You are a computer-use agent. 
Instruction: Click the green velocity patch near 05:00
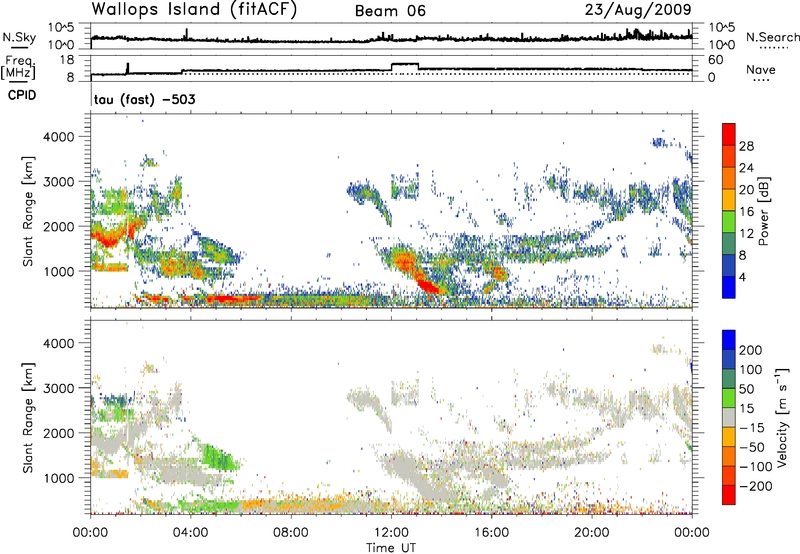(x=219, y=457)
